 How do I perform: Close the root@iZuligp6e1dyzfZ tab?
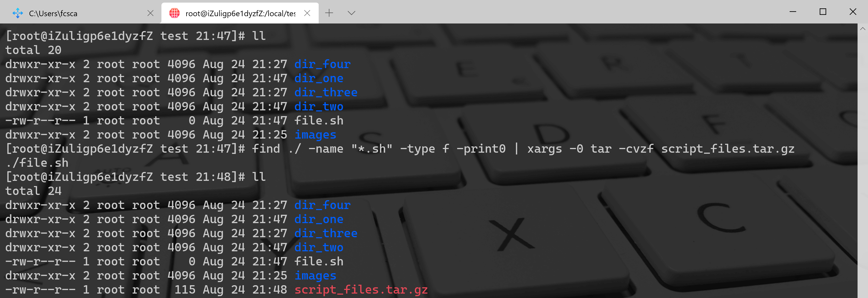[307, 13]
